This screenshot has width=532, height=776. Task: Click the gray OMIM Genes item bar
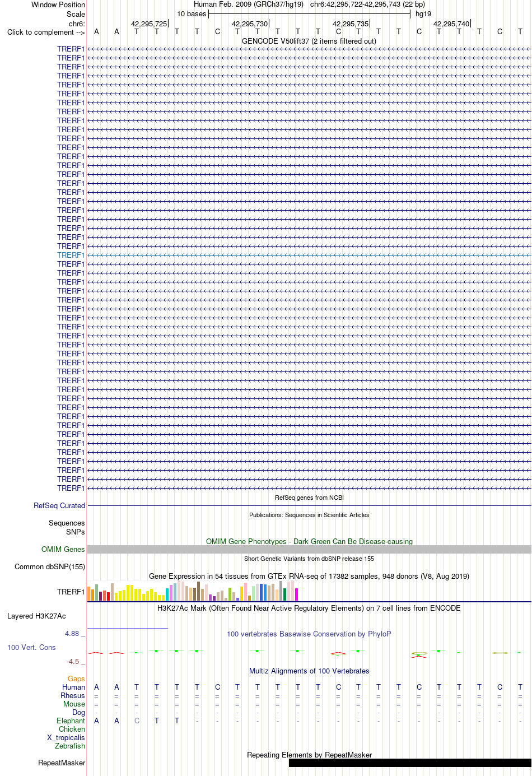pos(309,550)
